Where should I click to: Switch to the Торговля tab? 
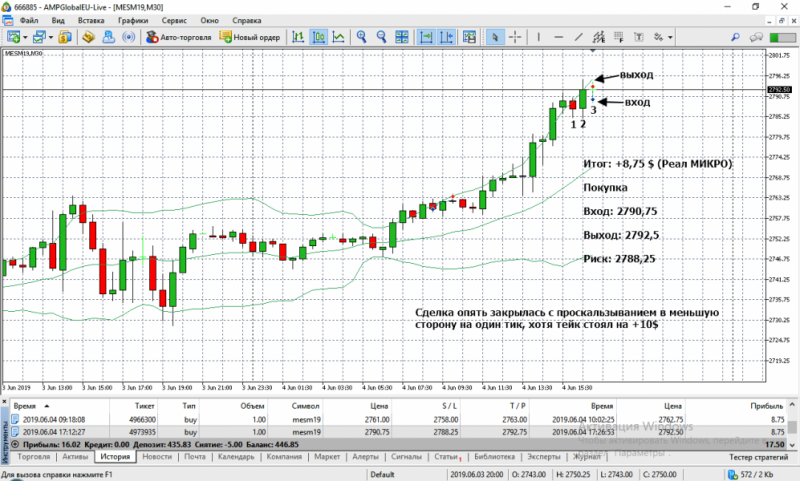click(34, 457)
